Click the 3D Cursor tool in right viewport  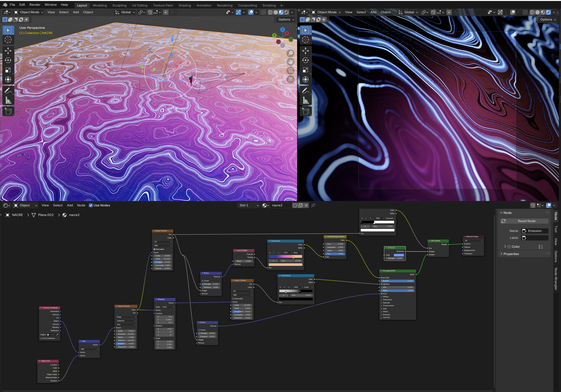[305, 40]
